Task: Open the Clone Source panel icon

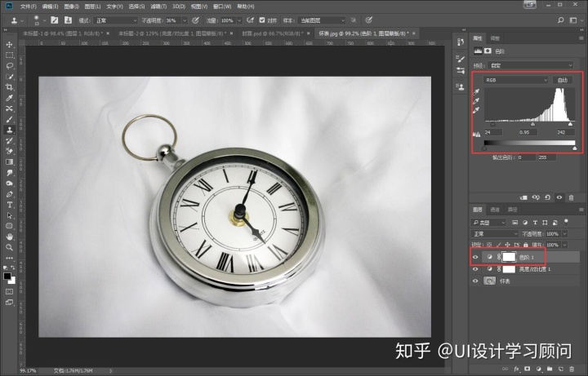Action: click(x=461, y=86)
